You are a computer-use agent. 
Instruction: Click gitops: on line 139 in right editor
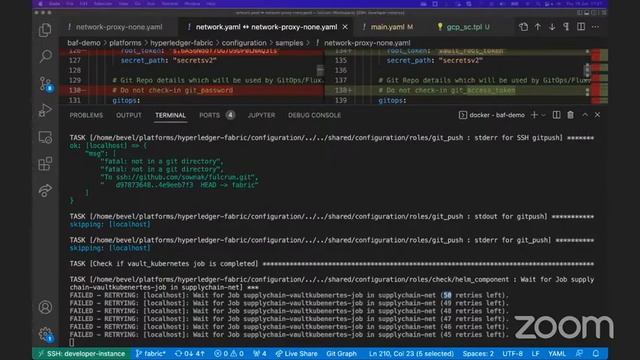pos(392,100)
